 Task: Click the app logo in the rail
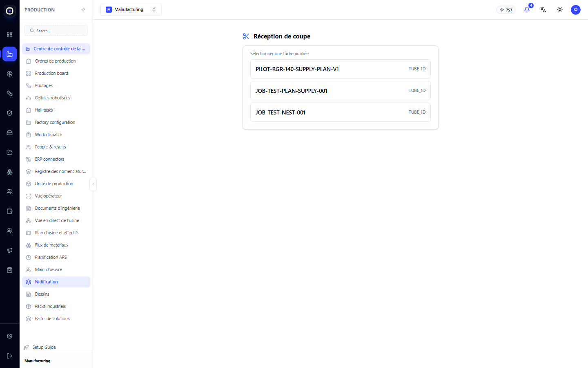(10, 11)
